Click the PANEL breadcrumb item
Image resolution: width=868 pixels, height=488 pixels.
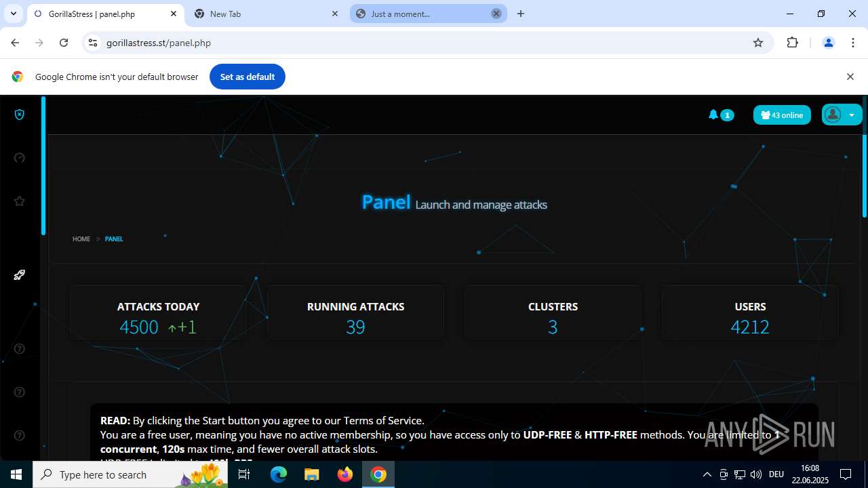pos(114,239)
